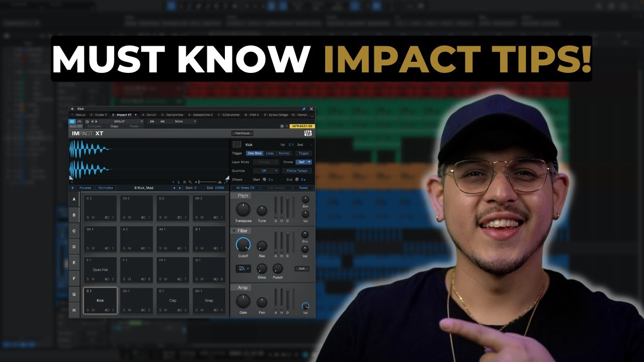Click the plus icon in the title bar

pyautogui.click(x=72, y=109)
